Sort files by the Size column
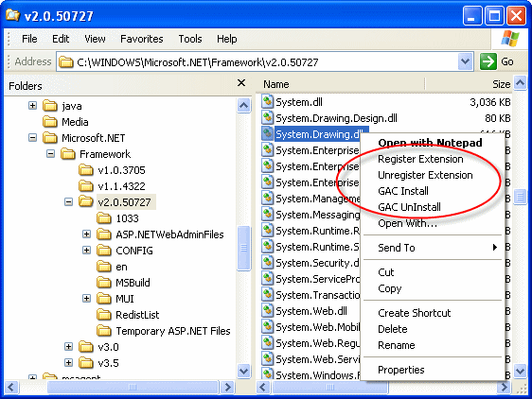Image resolution: width=532 pixels, height=399 pixels. (x=469, y=84)
